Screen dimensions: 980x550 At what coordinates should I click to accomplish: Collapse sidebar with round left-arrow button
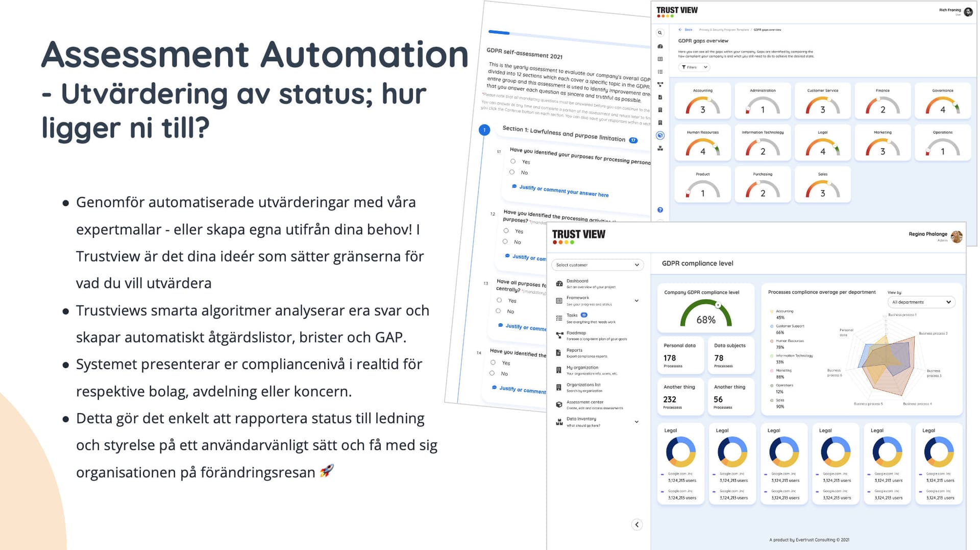click(x=636, y=524)
